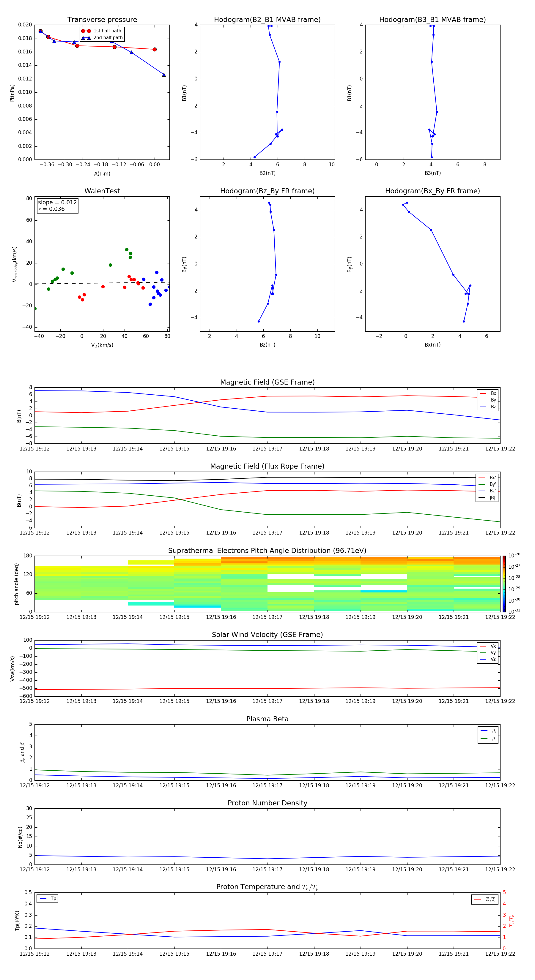
Task: Click the Bx entry in GSE legend
Action: tap(488, 393)
